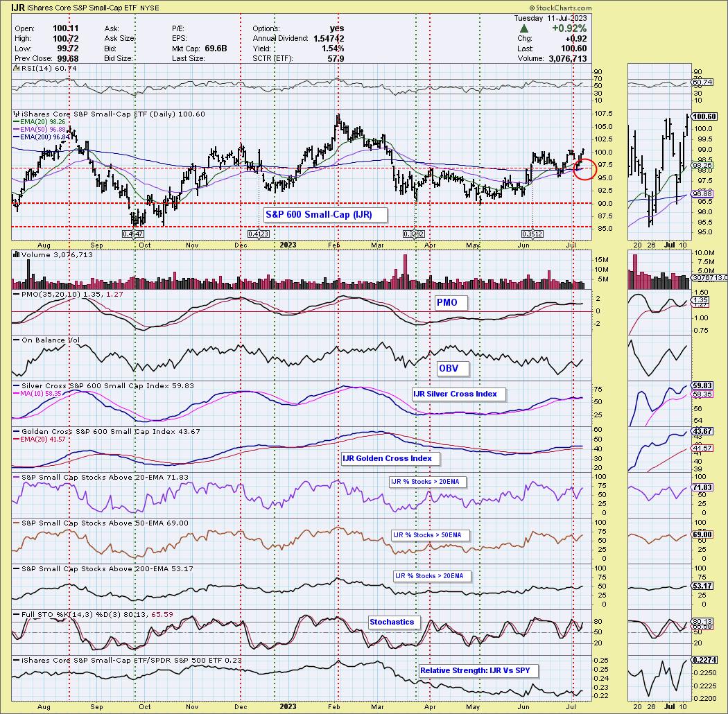Screen dimensions: 728x714
Task: Click the Golden Cross S&P 600 title 43.67
Action: coord(107,432)
